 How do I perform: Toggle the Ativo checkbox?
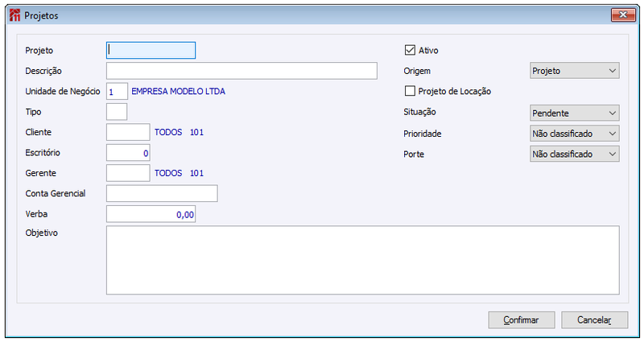click(410, 50)
